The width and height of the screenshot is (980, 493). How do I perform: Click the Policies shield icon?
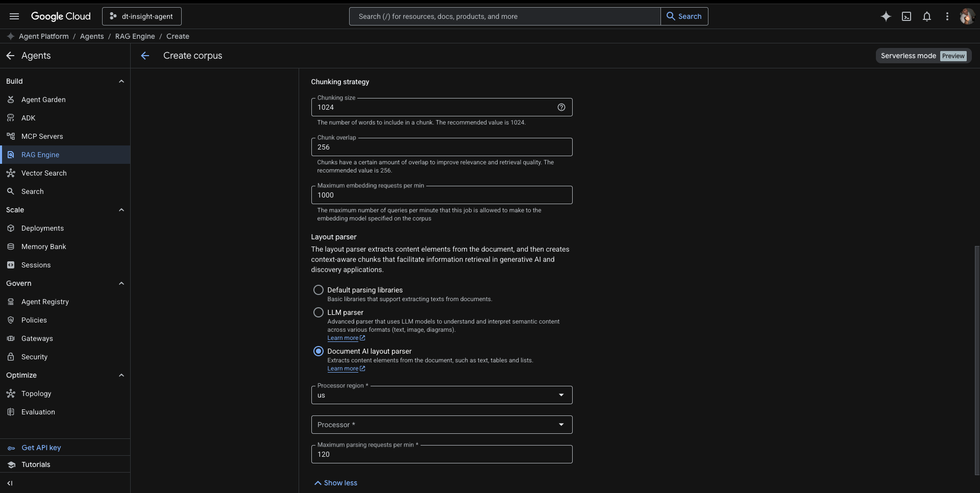11,320
